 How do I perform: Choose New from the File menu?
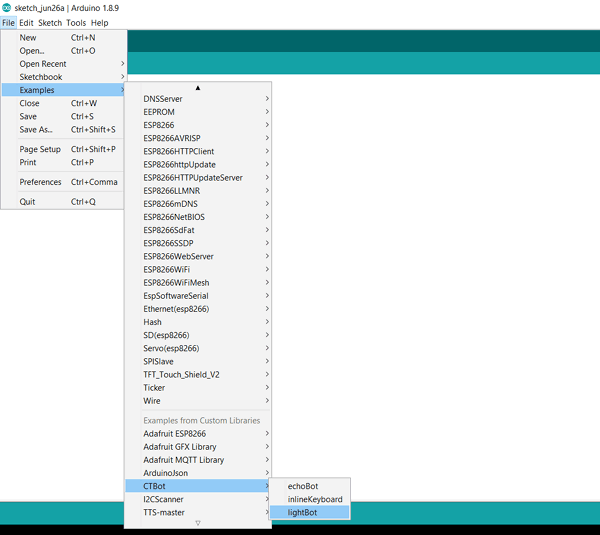pyautogui.click(x=63, y=38)
